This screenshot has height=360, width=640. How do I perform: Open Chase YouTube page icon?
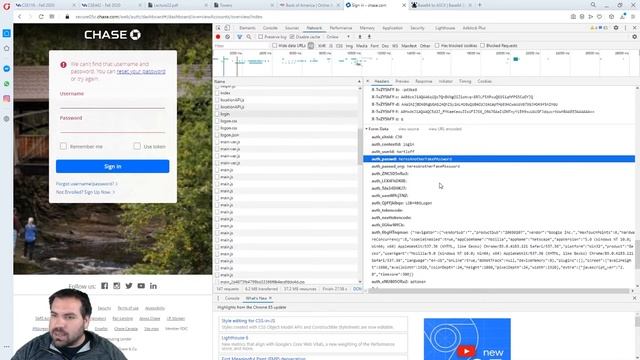[x=141, y=286]
